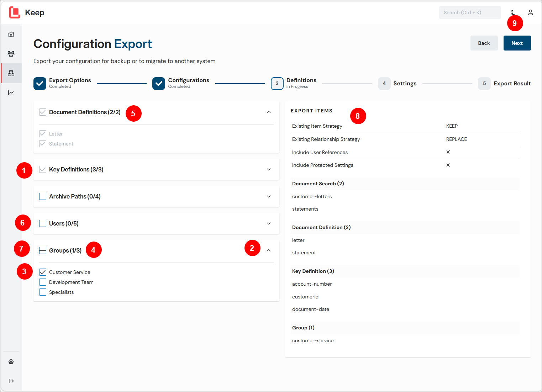Open the Export Options step label
Viewport: 542px width, 392px height.
click(x=70, y=80)
